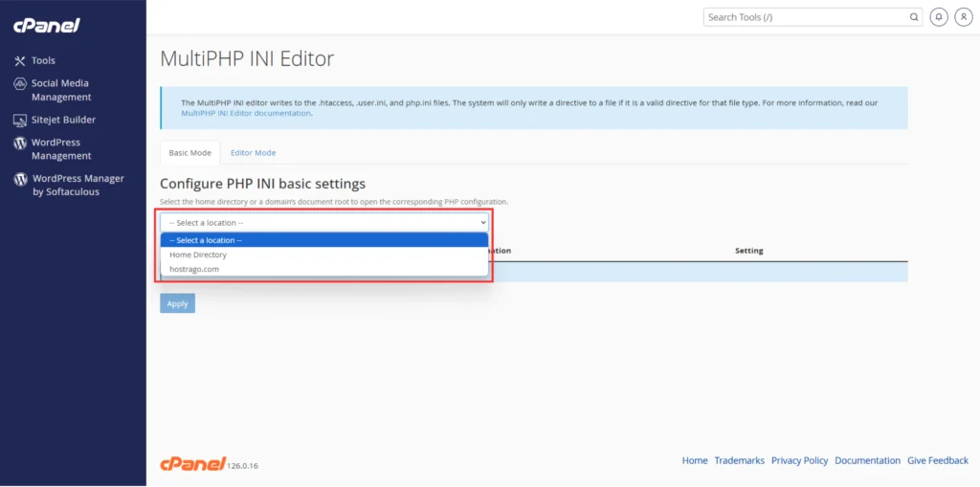
Task: Open Sitejet Builder menu item
Action: tap(63, 120)
